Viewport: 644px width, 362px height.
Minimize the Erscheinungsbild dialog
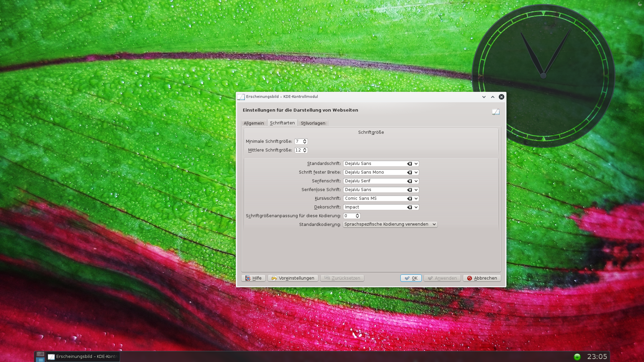[484, 97]
